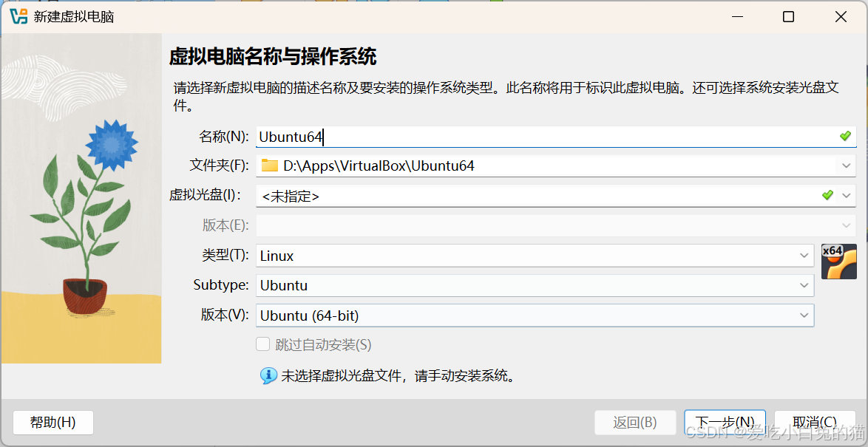Image resolution: width=868 pixels, height=447 pixels.
Task: Close the 新建虚拟电脑 dialog window
Action: click(841, 17)
